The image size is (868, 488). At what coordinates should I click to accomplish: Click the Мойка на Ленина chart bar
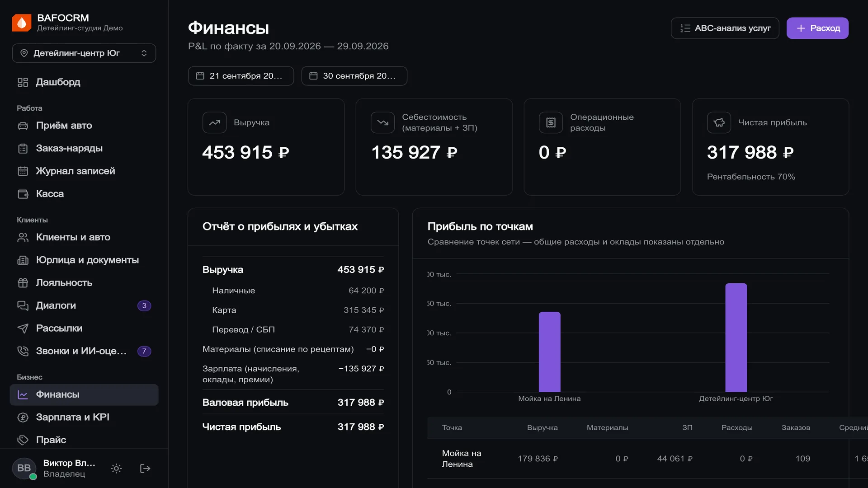(549, 352)
